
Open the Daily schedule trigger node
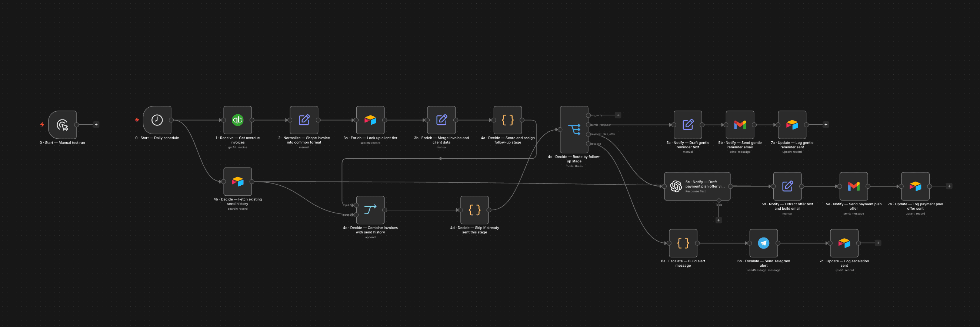[157, 120]
